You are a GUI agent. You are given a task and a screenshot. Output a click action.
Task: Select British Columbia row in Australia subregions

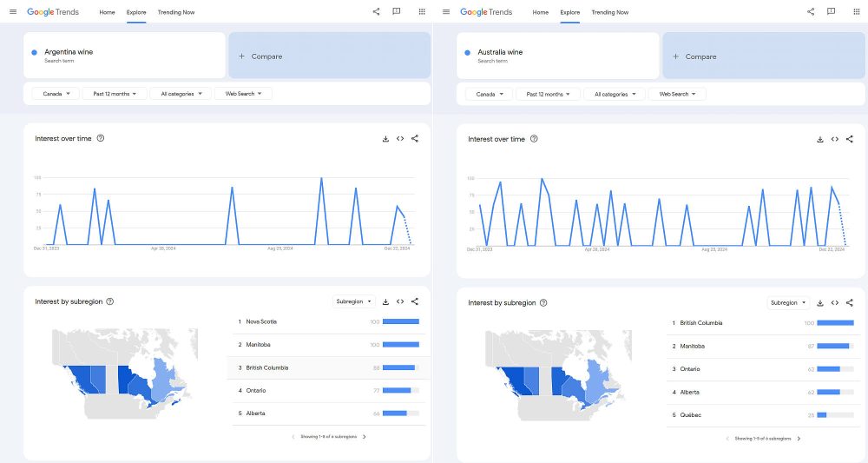point(762,323)
